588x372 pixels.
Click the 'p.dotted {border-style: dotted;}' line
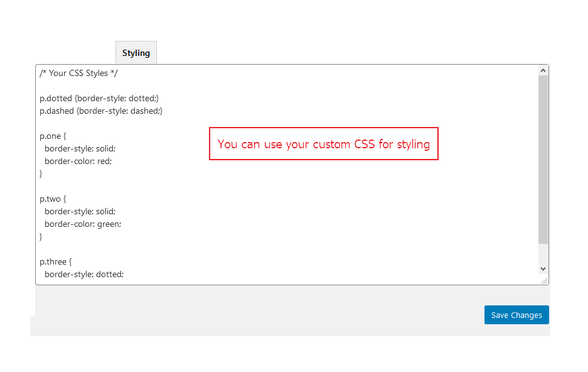coord(99,99)
